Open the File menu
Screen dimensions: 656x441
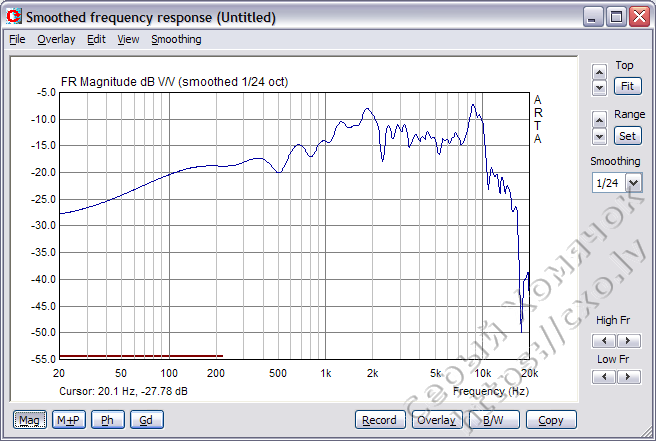tap(17, 39)
